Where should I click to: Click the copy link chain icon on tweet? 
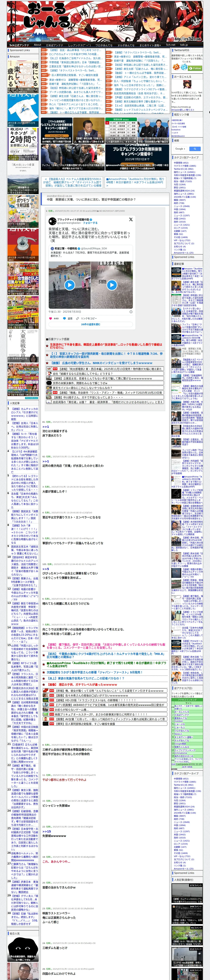(x=77, y=318)
